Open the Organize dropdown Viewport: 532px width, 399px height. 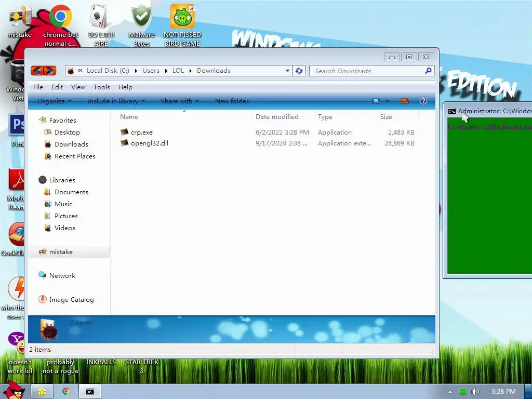pyautogui.click(x=54, y=101)
